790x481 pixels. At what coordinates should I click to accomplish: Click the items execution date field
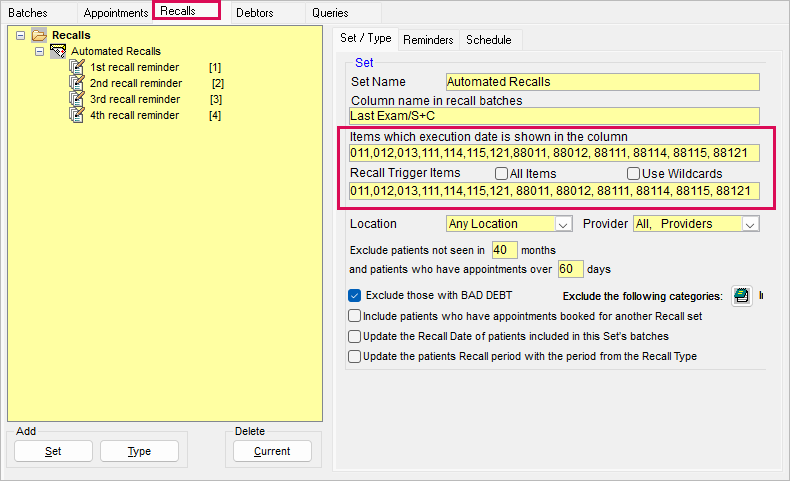[x=554, y=153]
